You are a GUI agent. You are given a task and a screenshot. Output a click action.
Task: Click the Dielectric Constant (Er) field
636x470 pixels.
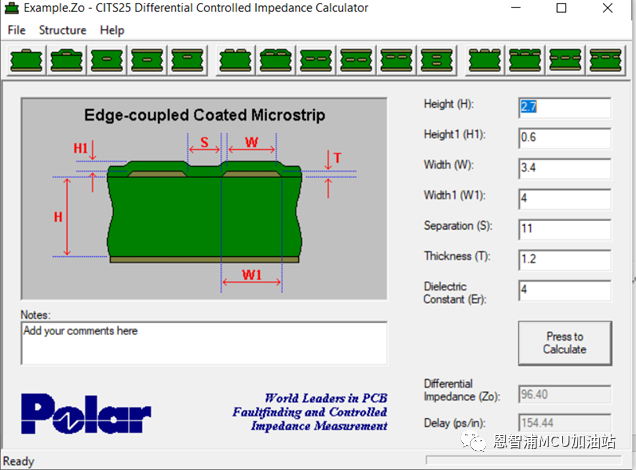pyautogui.click(x=563, y=290)
